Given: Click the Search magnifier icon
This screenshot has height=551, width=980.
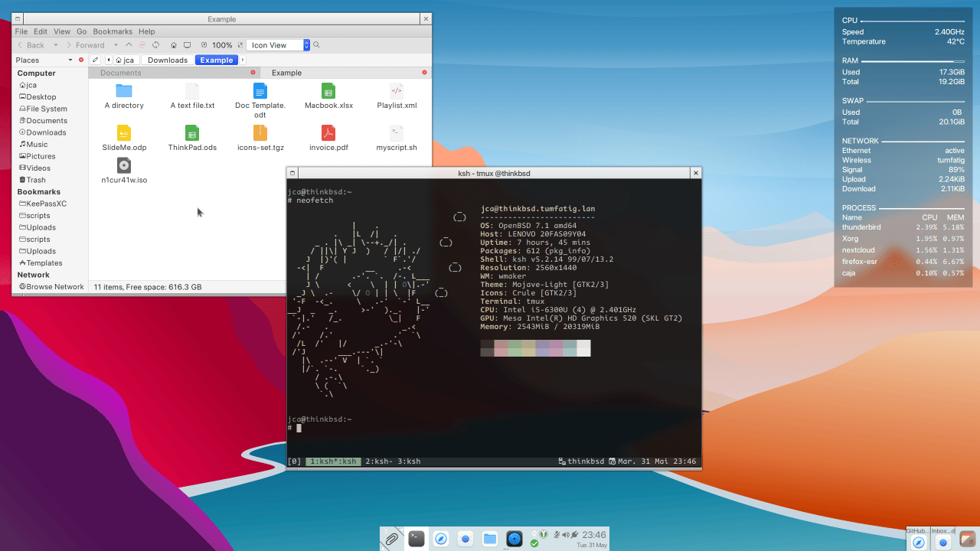Looking at the screenshot, I should tap(316, 45).
